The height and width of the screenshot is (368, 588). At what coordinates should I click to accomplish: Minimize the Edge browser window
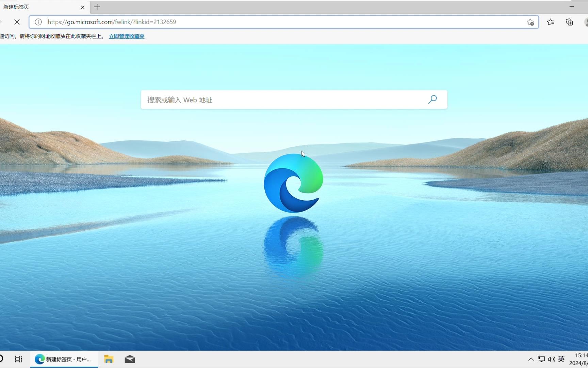pyautogui.click(x=572, y=6)
